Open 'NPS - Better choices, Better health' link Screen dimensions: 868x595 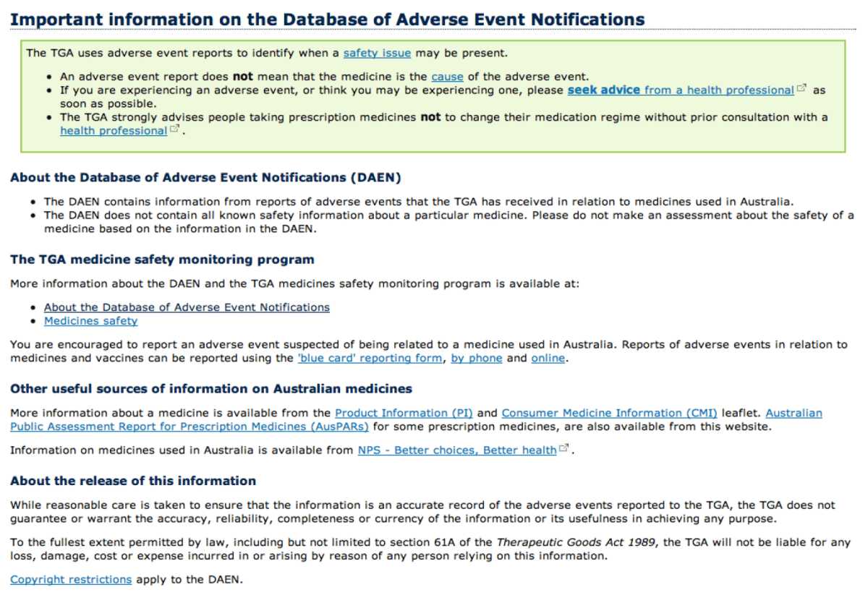tap(456, 450)
